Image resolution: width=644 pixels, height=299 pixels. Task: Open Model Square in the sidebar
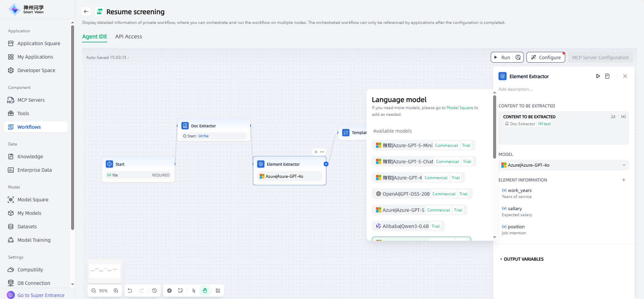[33, 200]
